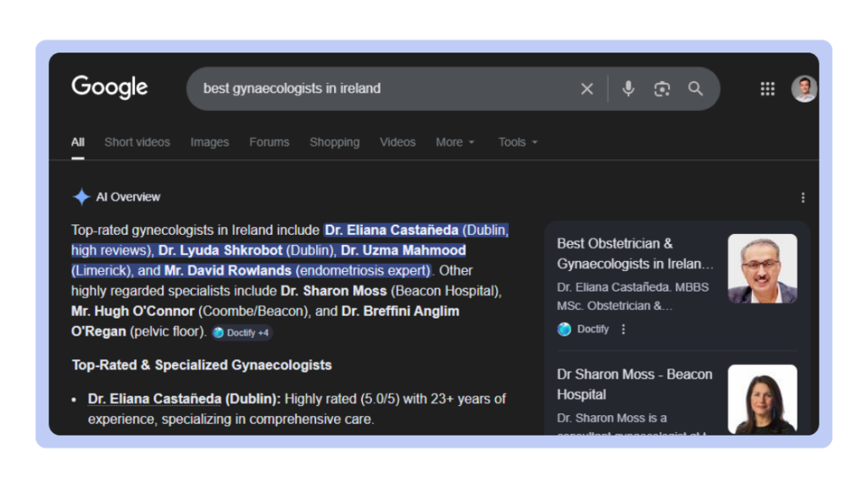Viewport: 868px width, 488px height.
Task: Open the Google account profile avatar
Action: [804, 89]
